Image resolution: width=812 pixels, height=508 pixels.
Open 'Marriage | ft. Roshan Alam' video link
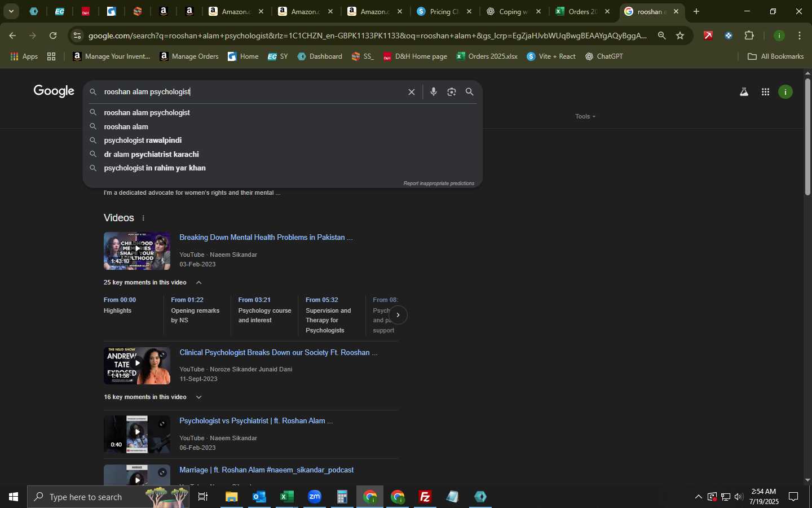pyautogui.click(x=266, y=470)
